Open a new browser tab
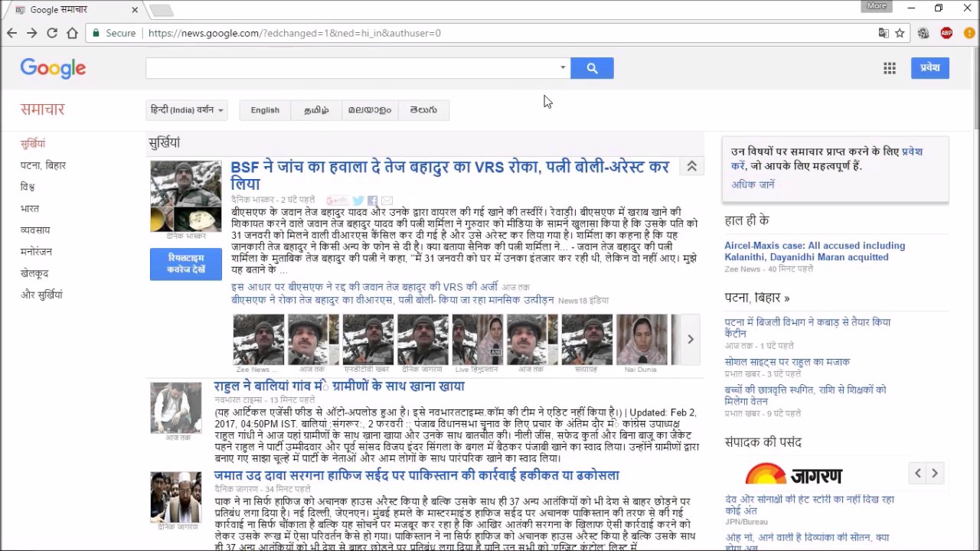 161,10
